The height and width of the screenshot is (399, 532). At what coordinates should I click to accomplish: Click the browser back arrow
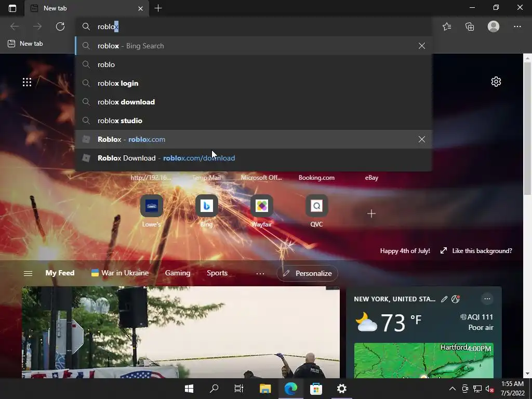pos(14,26)
